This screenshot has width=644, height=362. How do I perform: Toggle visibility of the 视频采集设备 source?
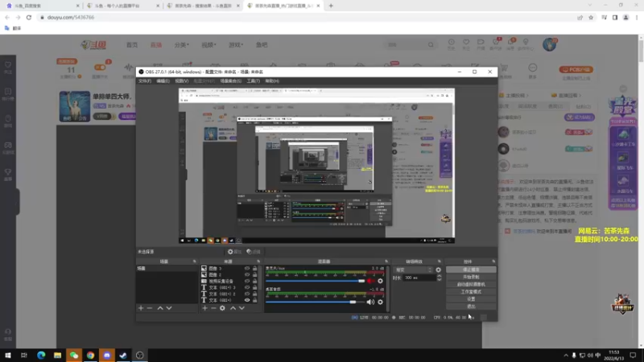(247, 281)
